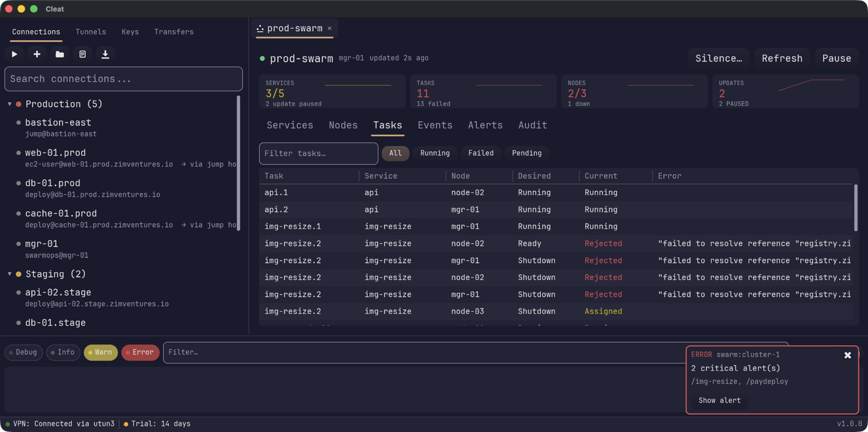The height and width of the screenshot is (432, 868).
Task: Click the connections list scrollbar
Action: click(239, 163)
